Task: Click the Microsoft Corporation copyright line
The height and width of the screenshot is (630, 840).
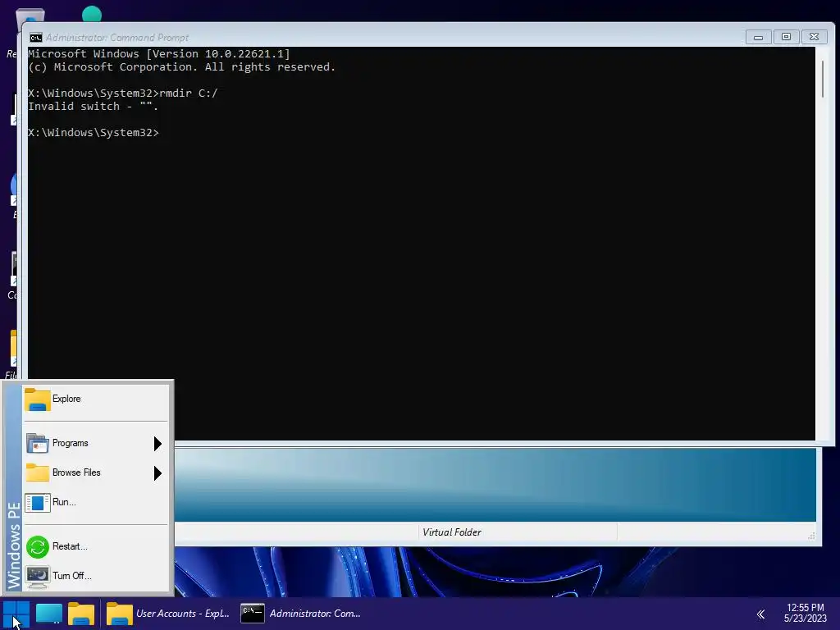Action: pos(181,67)
